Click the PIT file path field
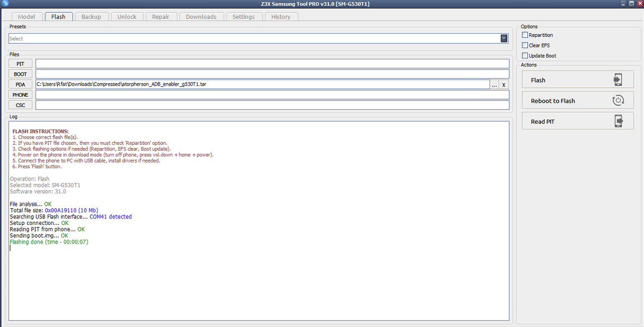This screenshot has width=644, height=327. (272, 63)
